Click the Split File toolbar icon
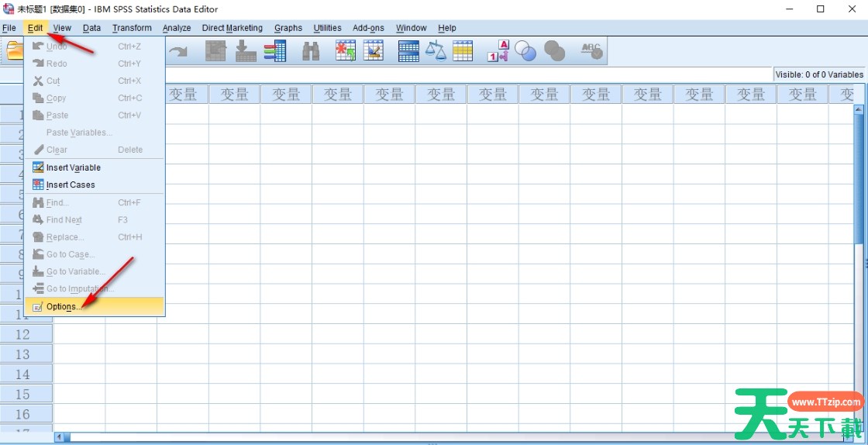868x445 pixels. [408, 51]
